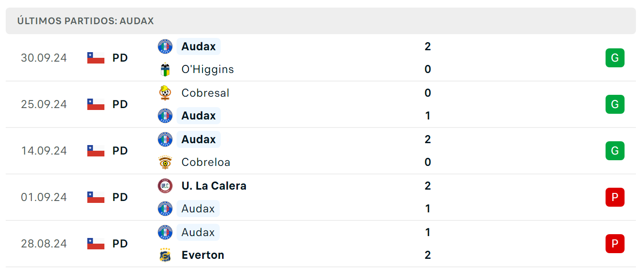The image size is (644, 274).
Task: Click the Everton team crest
Action: click(165, 255)
